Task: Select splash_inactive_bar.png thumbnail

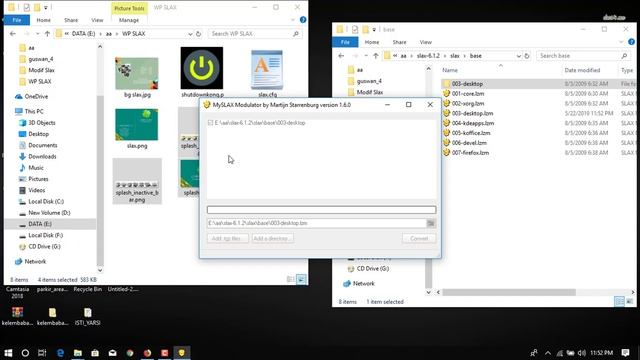Action: point(137,181)
